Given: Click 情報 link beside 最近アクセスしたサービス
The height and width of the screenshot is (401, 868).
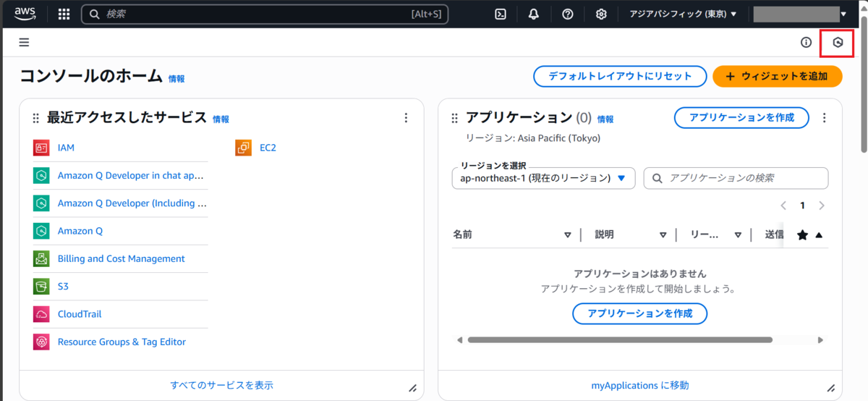Looking at the screenshot, I should [221, 119].
